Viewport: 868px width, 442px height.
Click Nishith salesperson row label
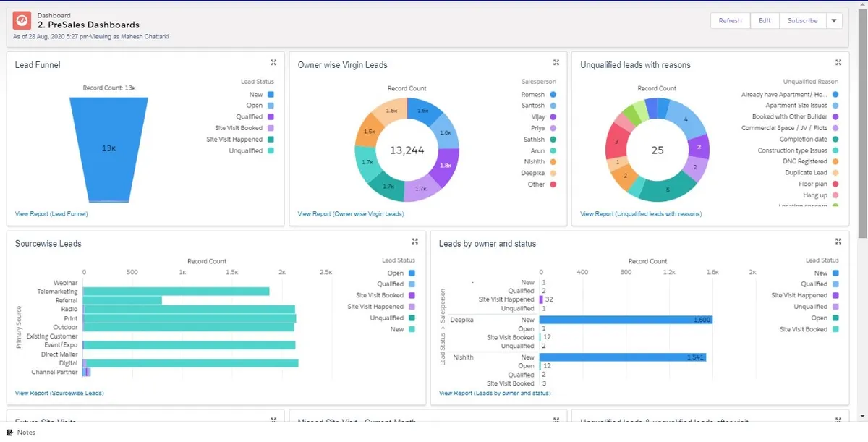[464, 357]
